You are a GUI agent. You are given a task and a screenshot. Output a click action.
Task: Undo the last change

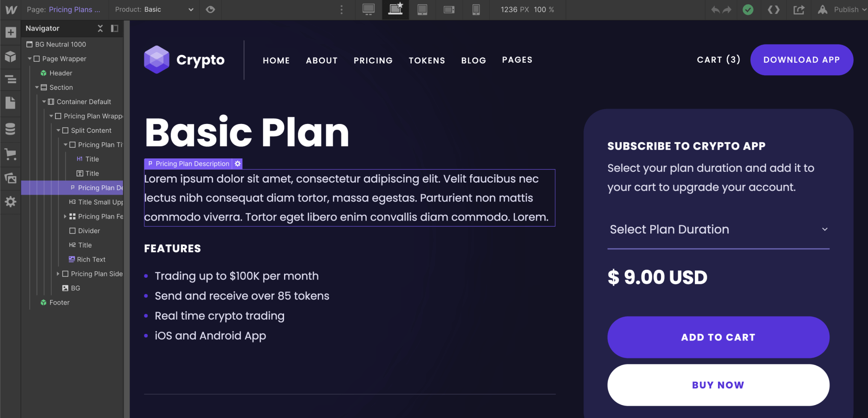(x=715, y=9)
